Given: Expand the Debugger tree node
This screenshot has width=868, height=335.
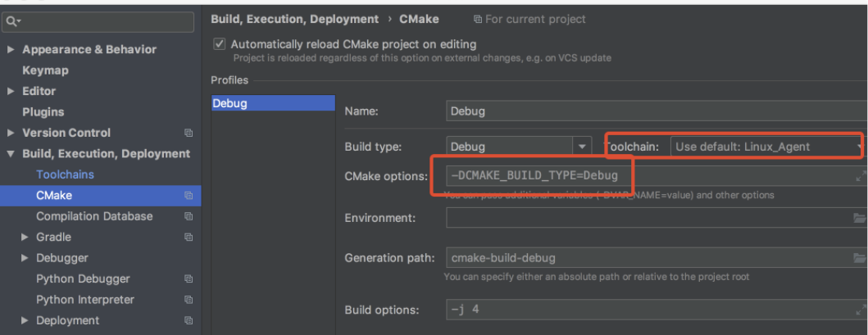Looking at the screenshot, I should click(x=25, y=259).
